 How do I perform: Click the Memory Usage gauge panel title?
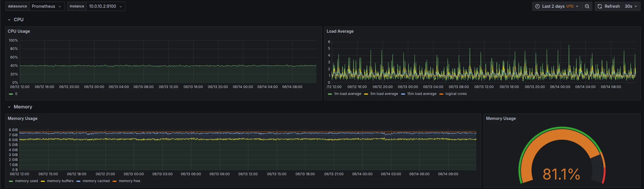pos(501,118)
